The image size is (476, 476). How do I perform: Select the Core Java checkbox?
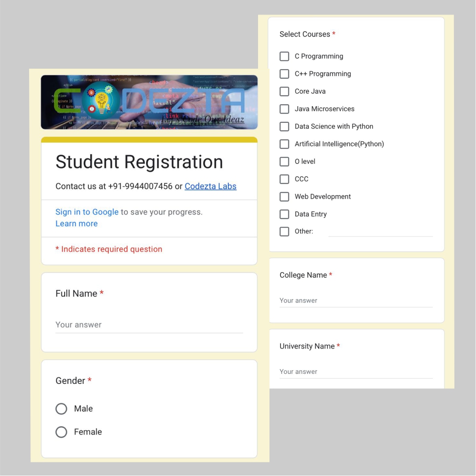click(284, 92)
